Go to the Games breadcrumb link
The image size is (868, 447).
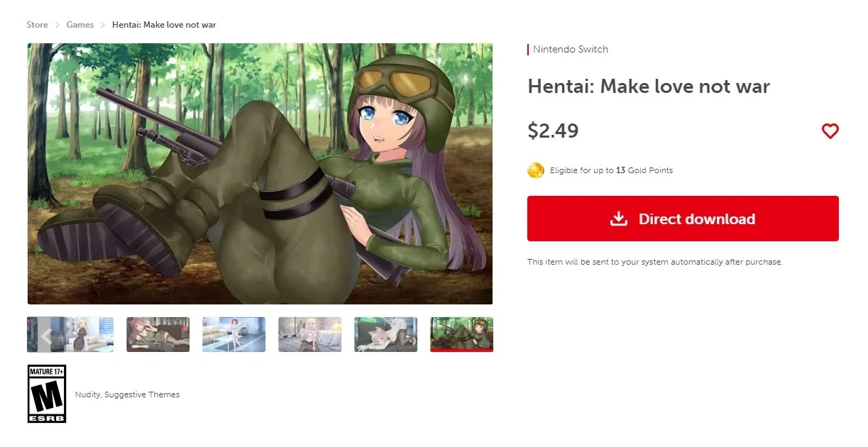[x=80, y=25]
